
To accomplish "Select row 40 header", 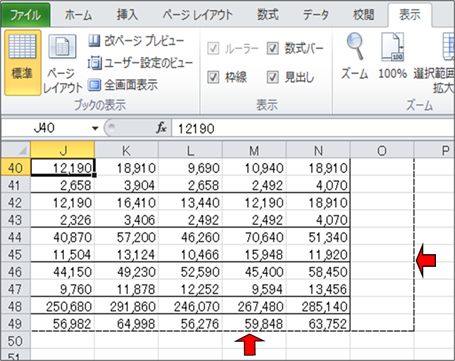I will [x=16, y=167].
